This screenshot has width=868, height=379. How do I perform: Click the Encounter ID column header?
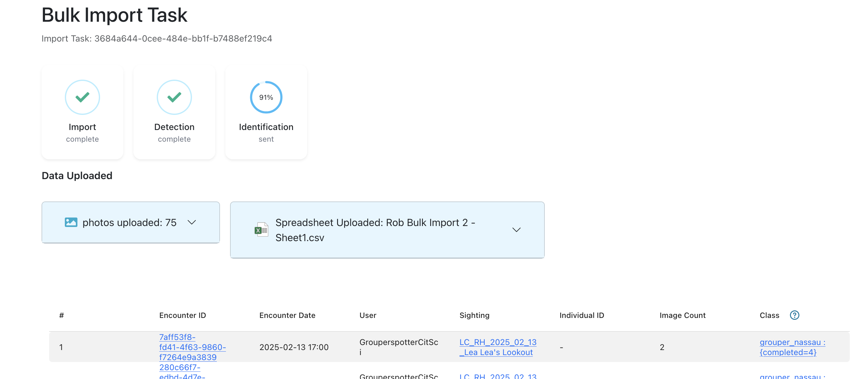point(182,315)
